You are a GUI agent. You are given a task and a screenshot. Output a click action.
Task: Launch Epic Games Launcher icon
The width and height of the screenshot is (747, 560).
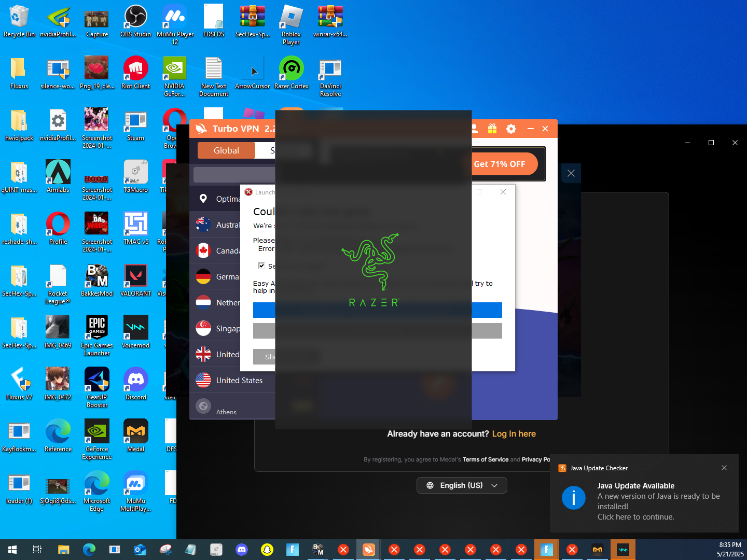[x=96, y=336]
